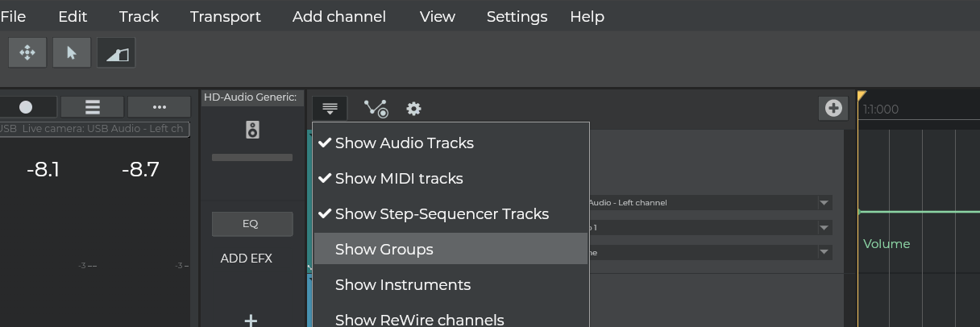The width and height of the screenshot is (980, 327).
Task: Uncheck Show MIDI tracks
Action: pos(399,179)
